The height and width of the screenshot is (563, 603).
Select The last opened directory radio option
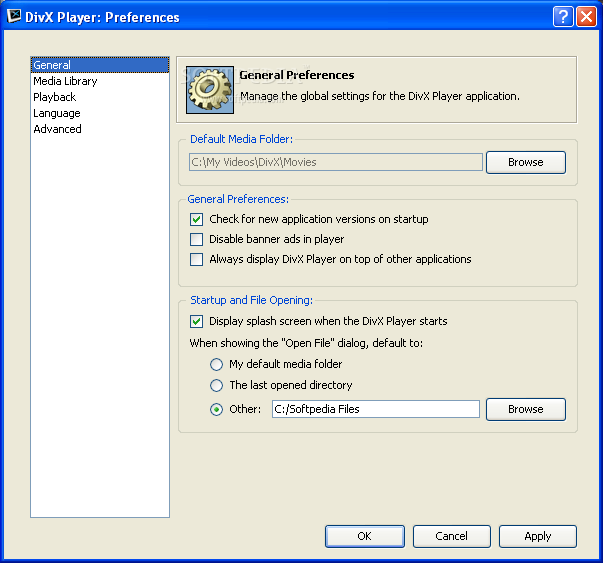(217, 385)
